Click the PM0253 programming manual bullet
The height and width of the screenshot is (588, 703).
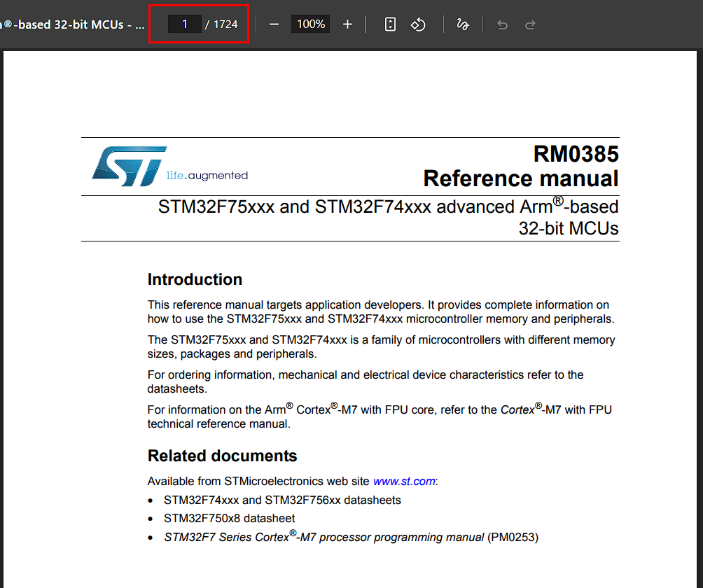point(351,536)
